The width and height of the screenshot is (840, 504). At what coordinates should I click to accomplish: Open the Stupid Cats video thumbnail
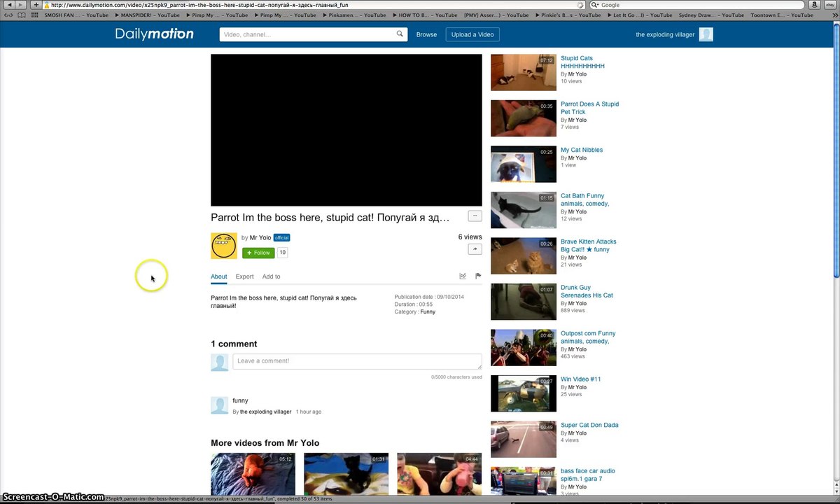click(524, 72)
